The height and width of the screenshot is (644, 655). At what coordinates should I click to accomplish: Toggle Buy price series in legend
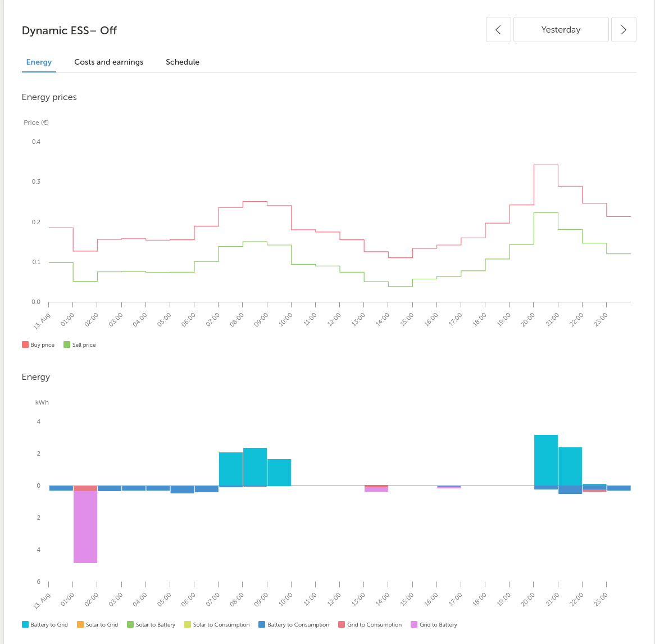click(38, 344)
